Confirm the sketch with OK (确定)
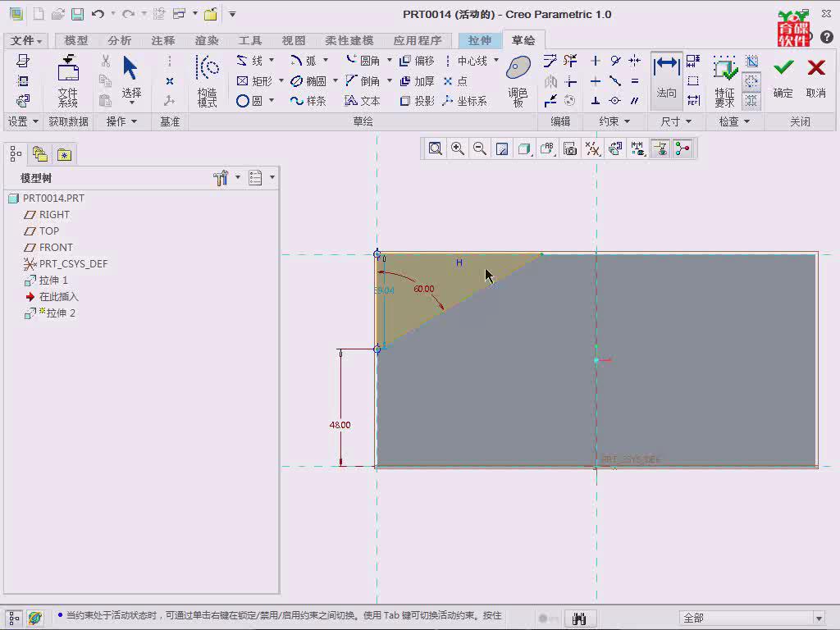The height and width of the screenshot is (630, 840). 783,78
